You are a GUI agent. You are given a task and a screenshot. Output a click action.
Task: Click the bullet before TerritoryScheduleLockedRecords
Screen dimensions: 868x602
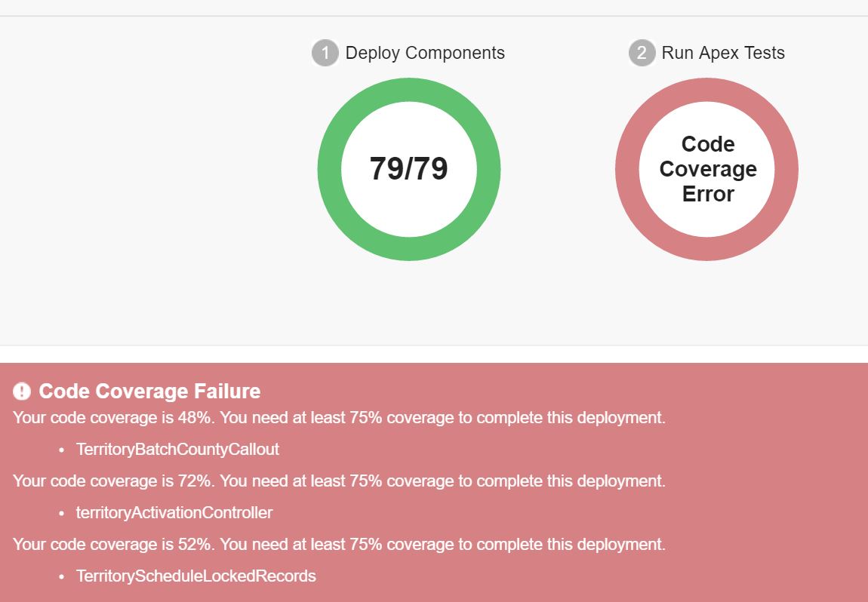coord(62,577)
